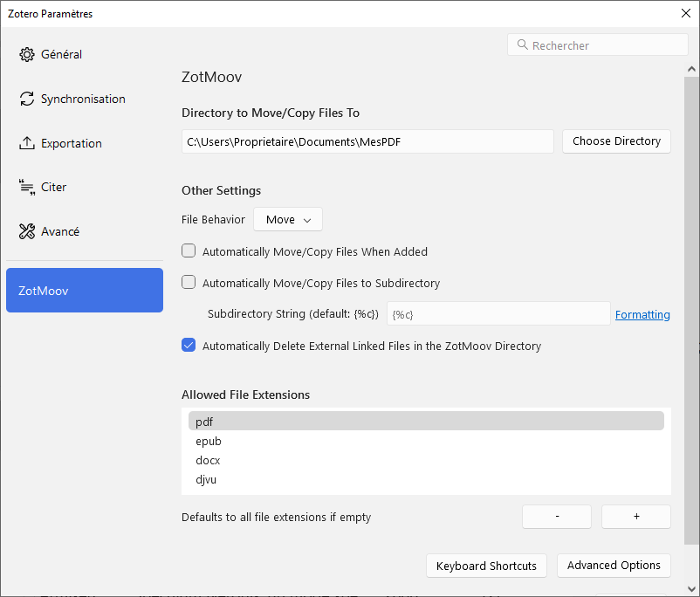Open the Général pane label
Viewport: 700px width, 597px height.
point(62,54)
